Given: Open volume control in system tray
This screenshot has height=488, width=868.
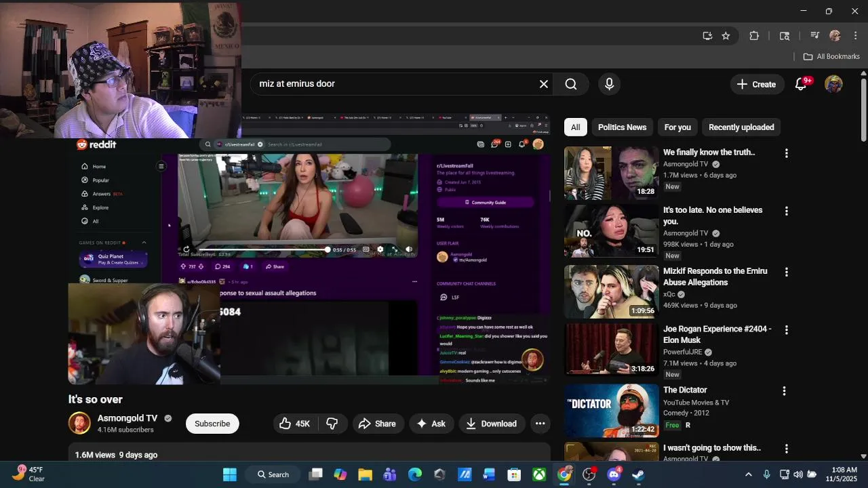Looking at the screenshot, I should 798,474.
